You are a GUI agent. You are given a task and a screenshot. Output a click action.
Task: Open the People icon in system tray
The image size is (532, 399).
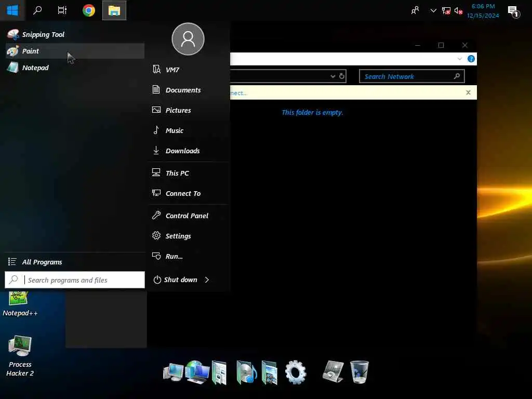[415, 10]
